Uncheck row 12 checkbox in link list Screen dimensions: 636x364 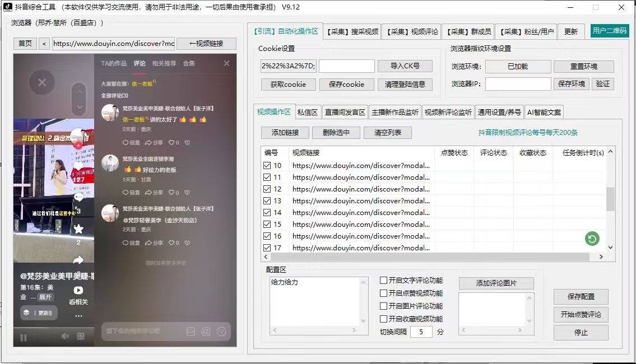click(x=267, y=189)
